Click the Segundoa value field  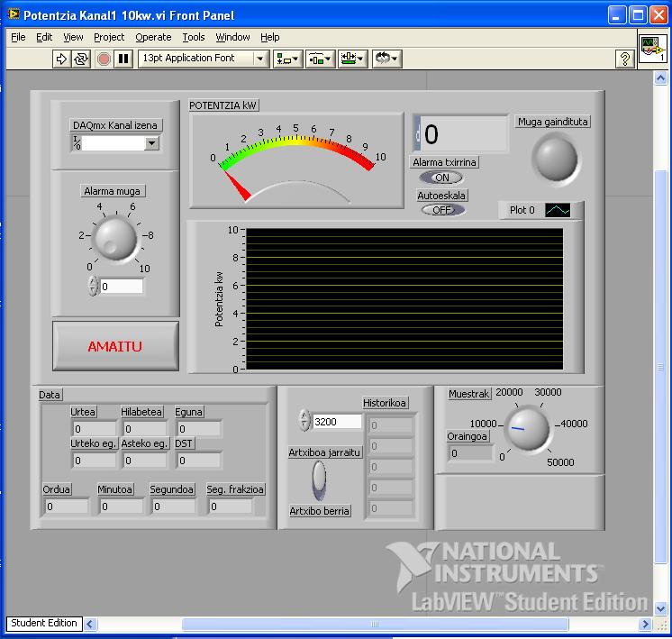(174, 507)
